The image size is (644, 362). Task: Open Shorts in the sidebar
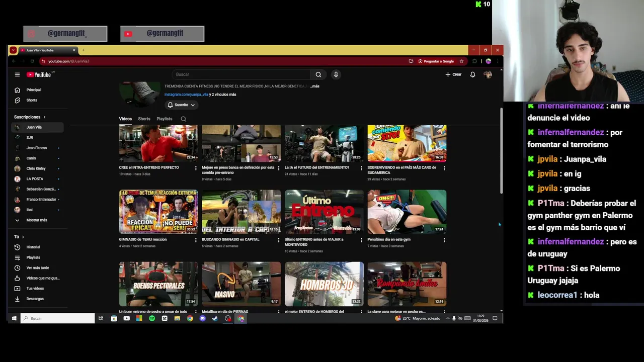pos(38,100)
